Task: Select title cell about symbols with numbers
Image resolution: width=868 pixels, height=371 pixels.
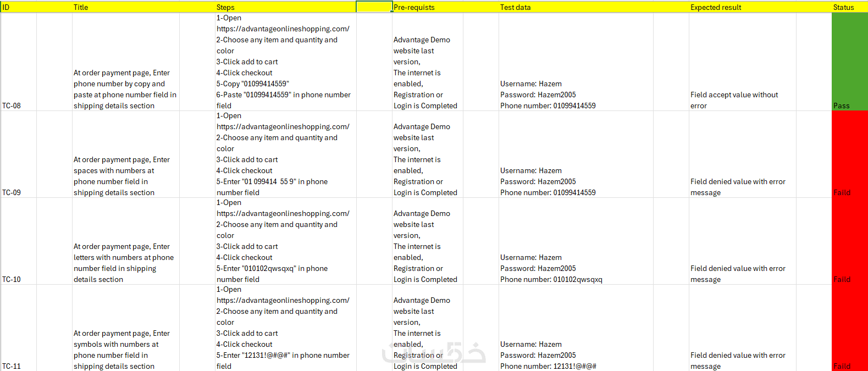Action: point(125,328)
